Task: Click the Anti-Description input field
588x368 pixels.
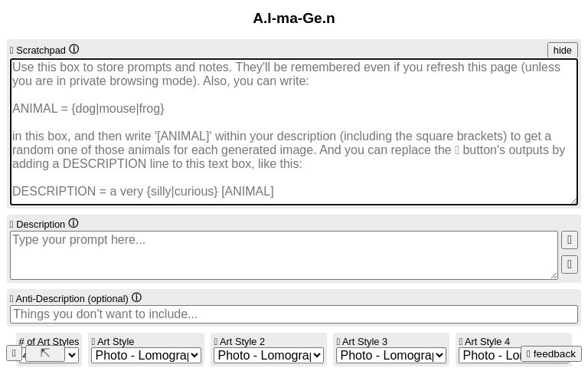Action: (x=294, y=314)
